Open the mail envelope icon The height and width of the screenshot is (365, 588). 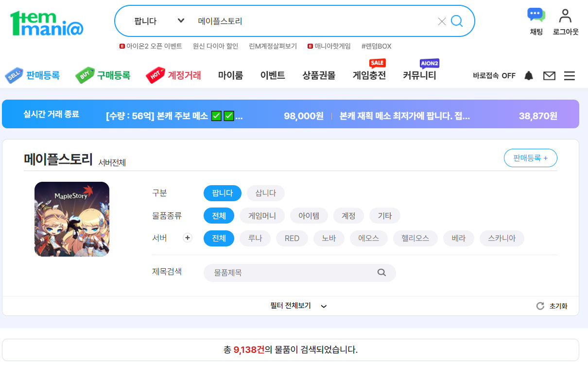[x=549, y=76]
